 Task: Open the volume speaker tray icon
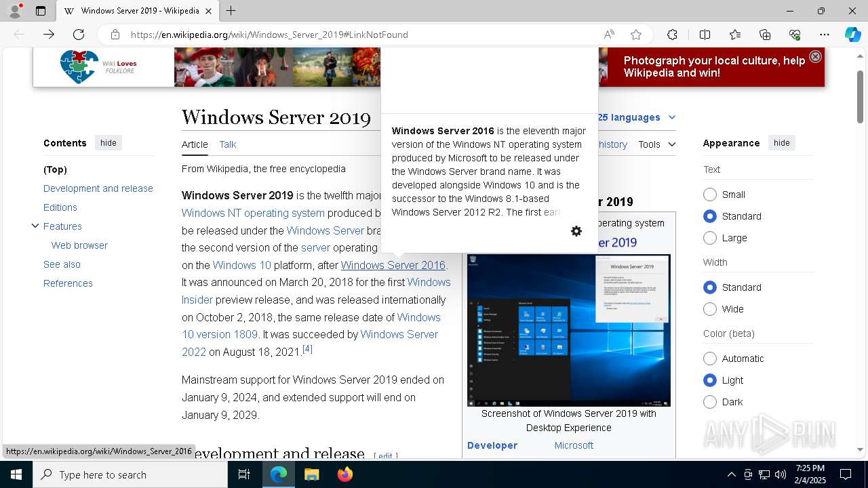(781, 474)
